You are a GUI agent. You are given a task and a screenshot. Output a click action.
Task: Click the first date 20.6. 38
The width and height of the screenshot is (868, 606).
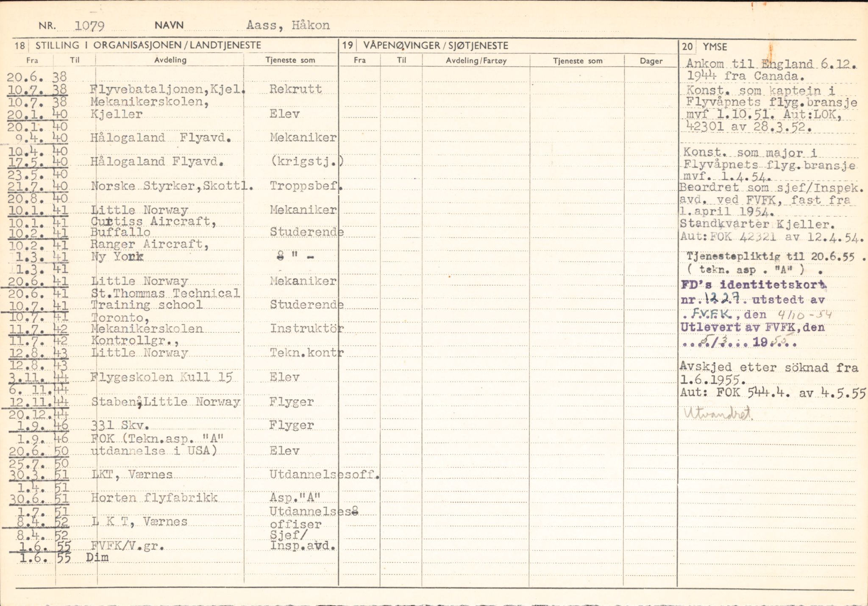click(37, 77)
